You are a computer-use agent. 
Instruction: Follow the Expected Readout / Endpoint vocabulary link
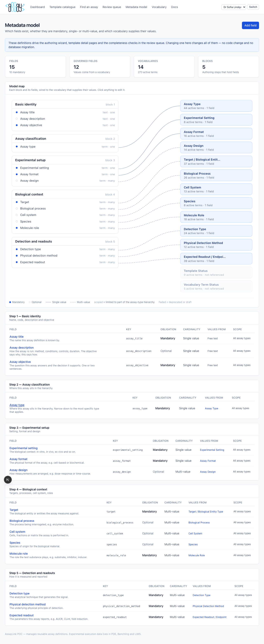210,617
